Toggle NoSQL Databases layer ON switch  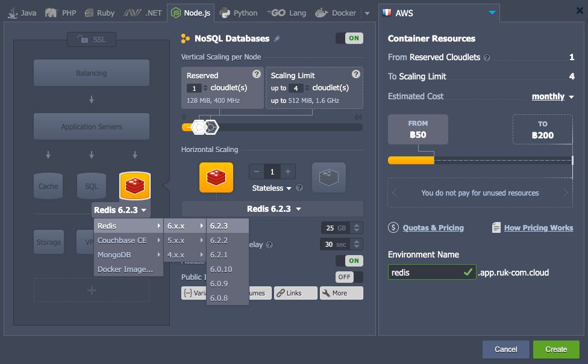349,38
